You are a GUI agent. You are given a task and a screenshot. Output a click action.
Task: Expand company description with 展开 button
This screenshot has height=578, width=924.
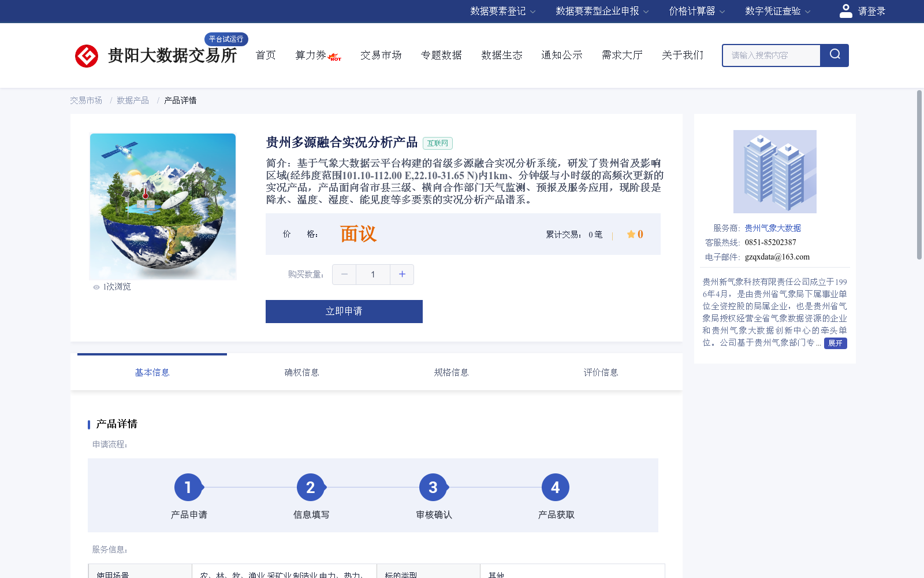point(836,343)
